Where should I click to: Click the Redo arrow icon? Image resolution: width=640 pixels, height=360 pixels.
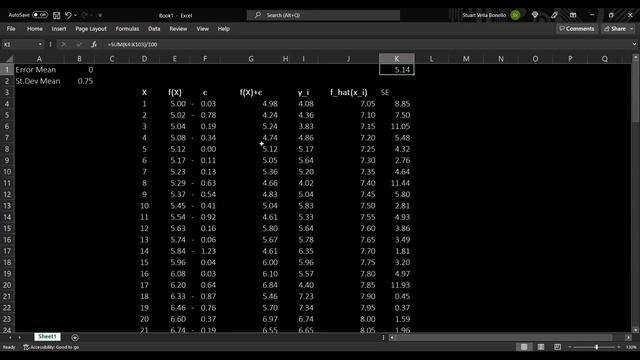coord(84,15)
